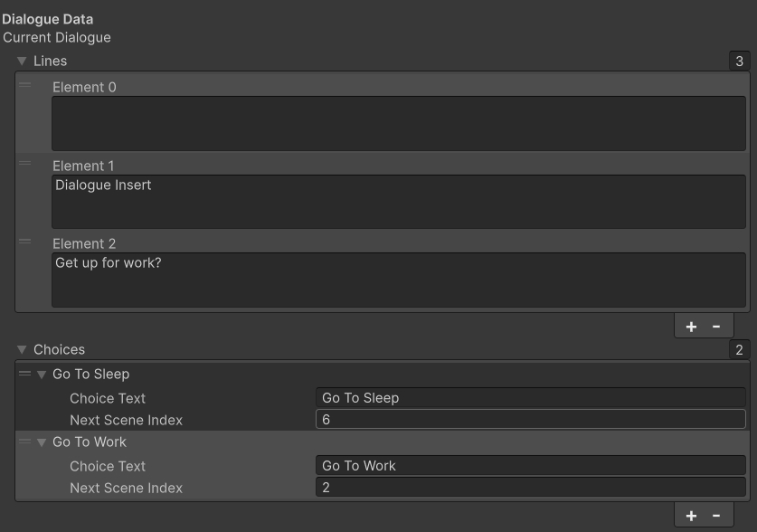
Task: Click the minus icon below the Choices list
Action: pos(716,516)
